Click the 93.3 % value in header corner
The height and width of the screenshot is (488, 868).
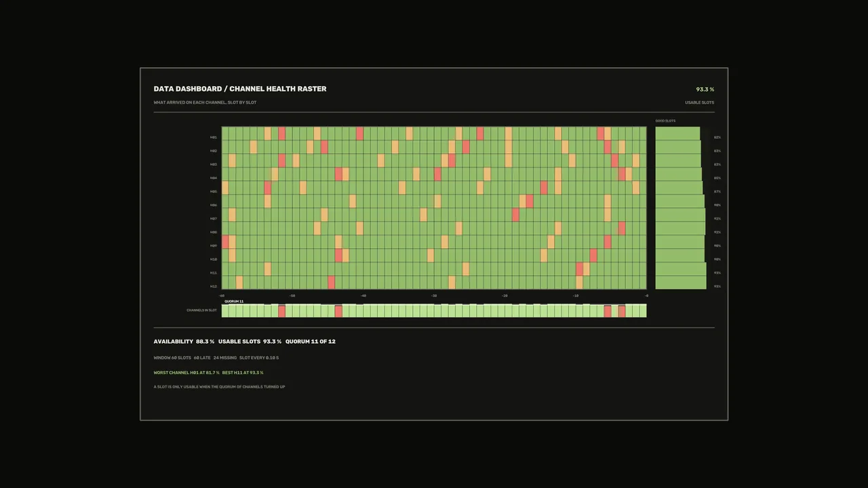tap(705, 89)
